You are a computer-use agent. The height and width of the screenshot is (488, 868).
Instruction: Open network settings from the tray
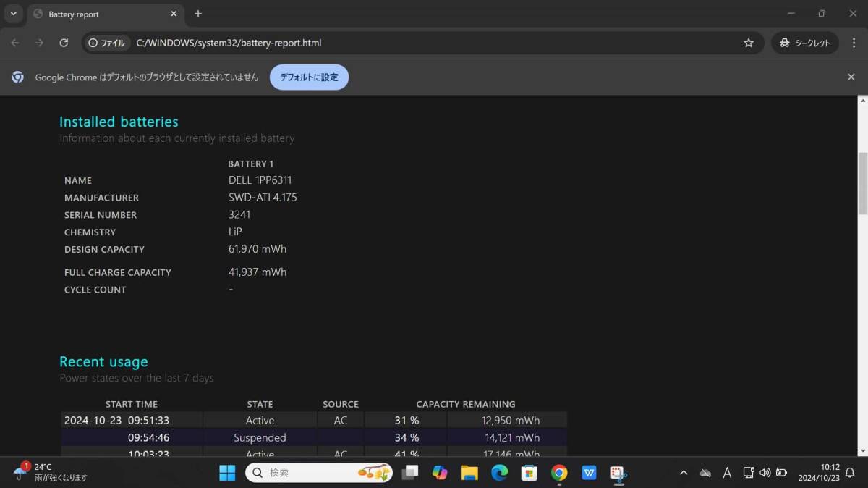tap(749, 473)
